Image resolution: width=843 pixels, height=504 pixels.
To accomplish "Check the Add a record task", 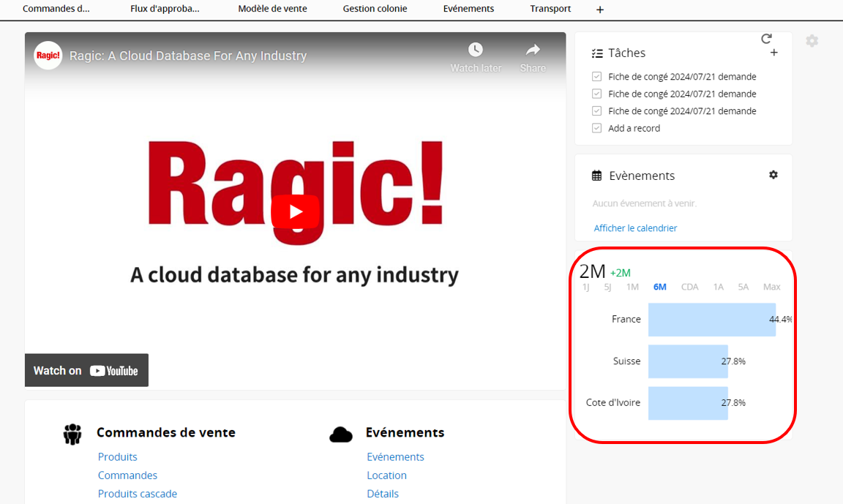I will click(x=597, y=129).
